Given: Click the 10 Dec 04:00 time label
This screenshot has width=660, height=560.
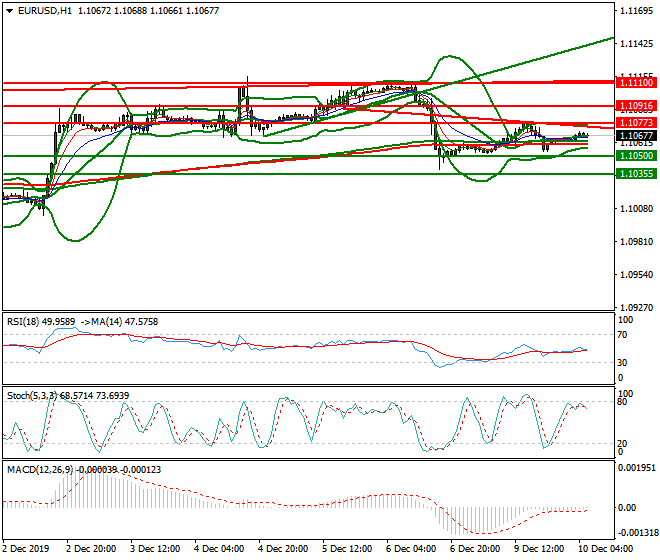Looking at the screenshot, I should 606,549.
